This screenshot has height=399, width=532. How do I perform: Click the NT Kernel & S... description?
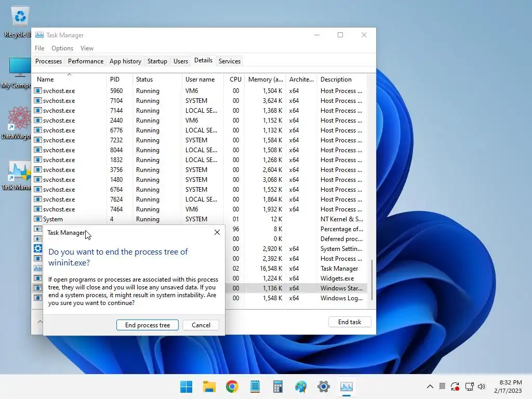coord(342,219)
